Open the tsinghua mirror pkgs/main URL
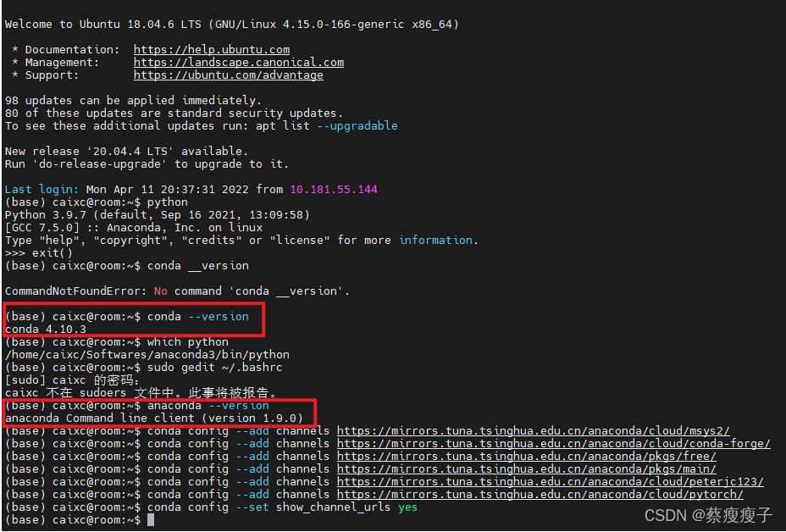The width and height of the screenshot is (786, 532). click(x=526, y=468)
